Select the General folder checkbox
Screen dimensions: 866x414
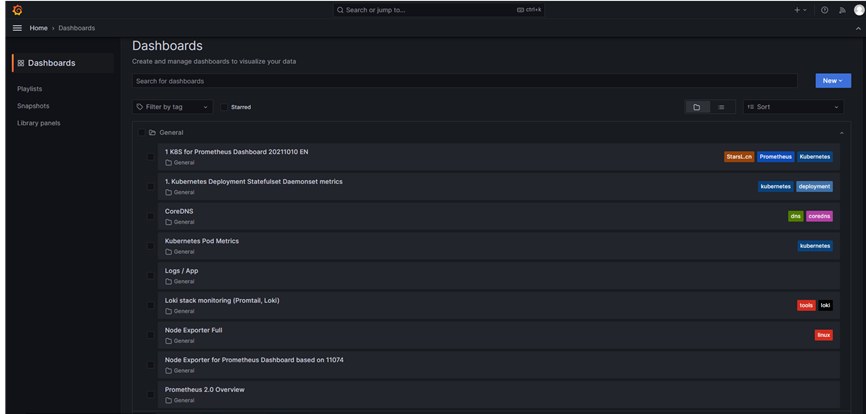tap(141, 132)
